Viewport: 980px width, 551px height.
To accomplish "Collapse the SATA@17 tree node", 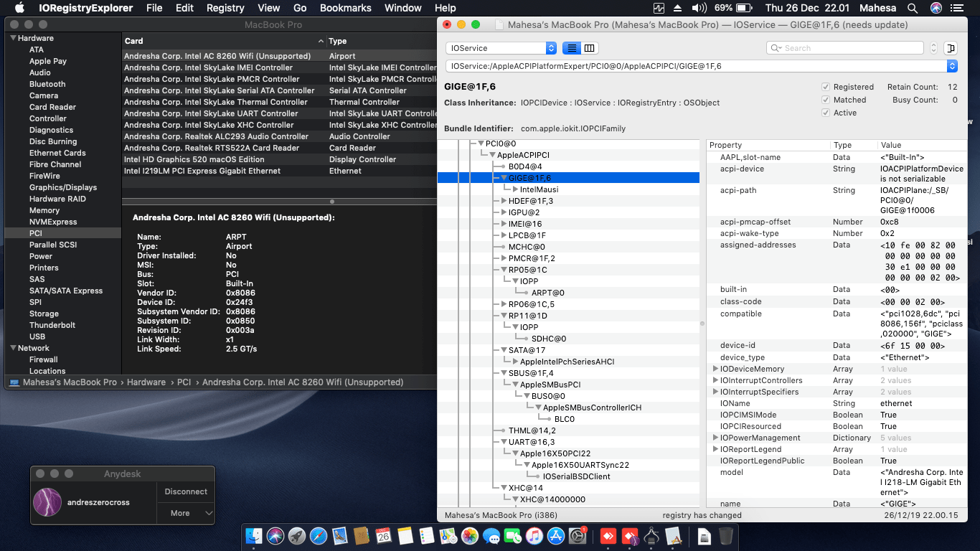I will tap(504, 350).
